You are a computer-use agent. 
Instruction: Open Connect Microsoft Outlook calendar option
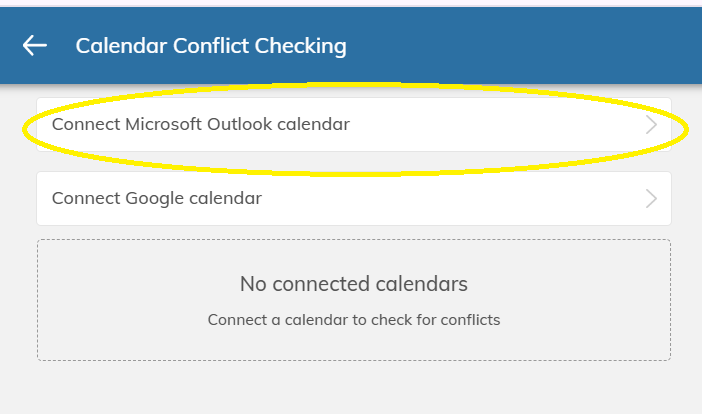coord(200,125)
